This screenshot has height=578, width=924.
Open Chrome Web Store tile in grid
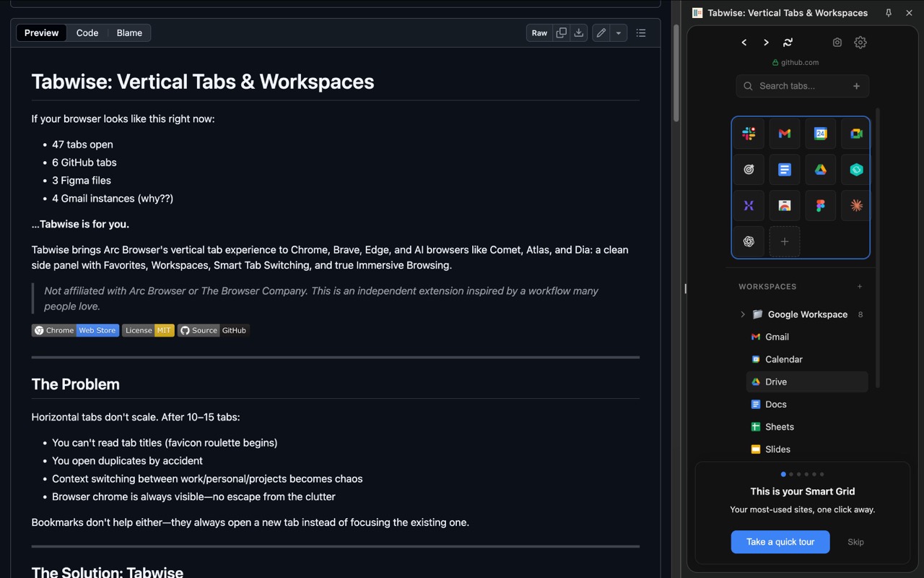pyautogui.click(x=785, y=206)
